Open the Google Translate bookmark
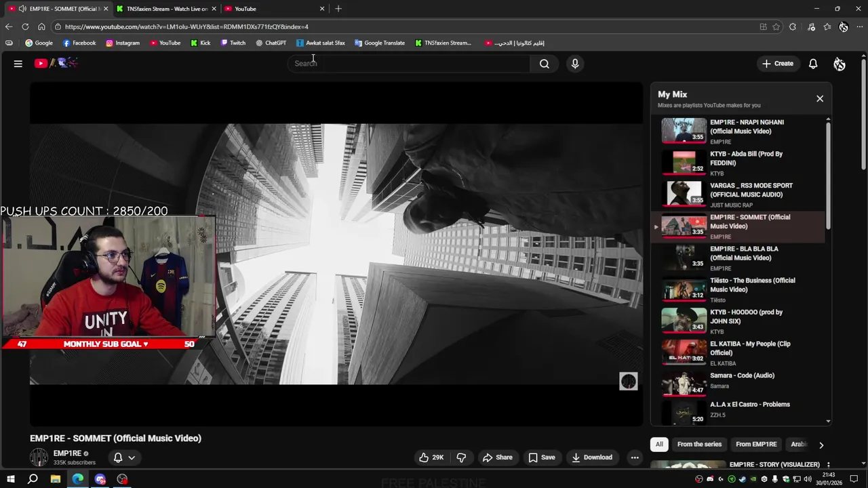The height and width of the screenshot is (488, 868). pyautogui.click(x=379, y=43)
